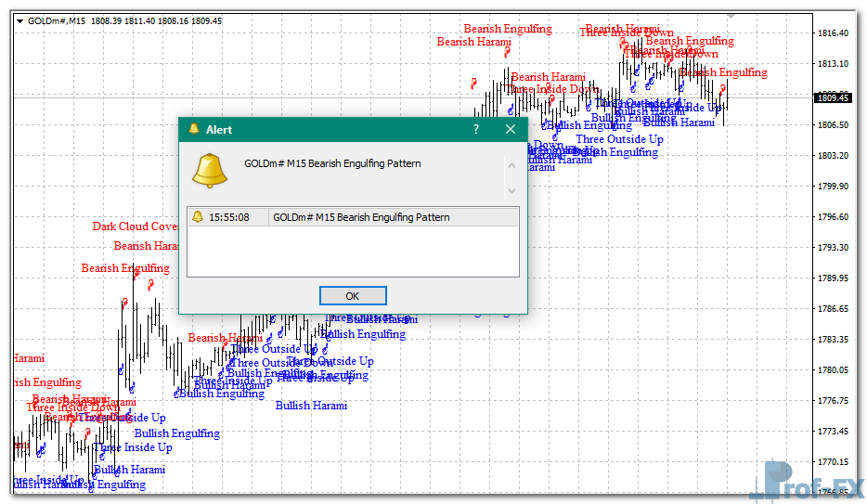Screen dimensions: 867x504
Task: Click the gray chart shift triangle at chart top
Action: tap(731, 16)
